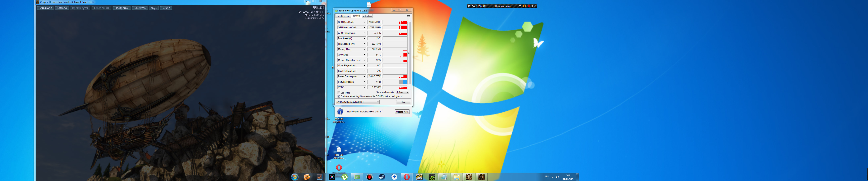Viewport: 868px width, 181px height.
Task: Open the NVIDIA taskbar icon
Action: pyautogui.click(x=432, y=177)
